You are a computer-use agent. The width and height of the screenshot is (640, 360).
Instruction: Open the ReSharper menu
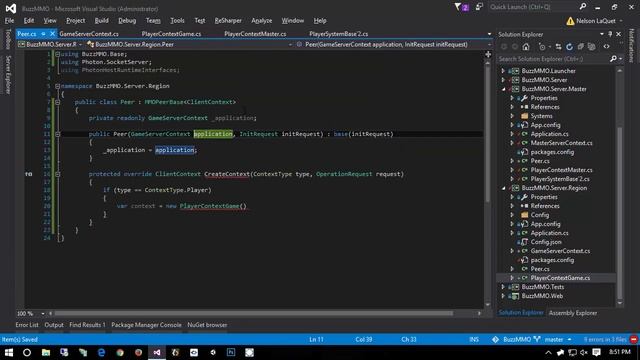click(228, 20)
